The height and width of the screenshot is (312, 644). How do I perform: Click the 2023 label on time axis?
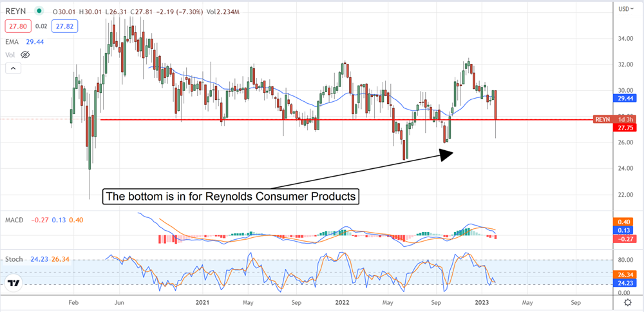tap(483, 302)
